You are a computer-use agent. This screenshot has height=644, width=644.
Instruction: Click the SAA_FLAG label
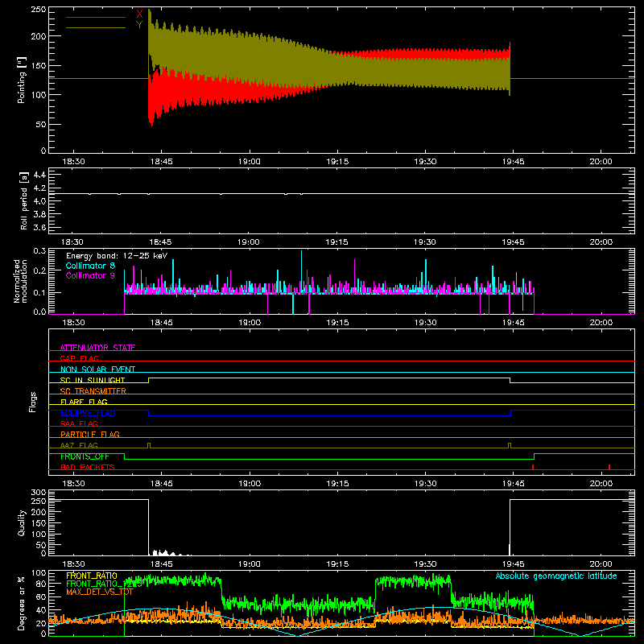click(79, 423)
